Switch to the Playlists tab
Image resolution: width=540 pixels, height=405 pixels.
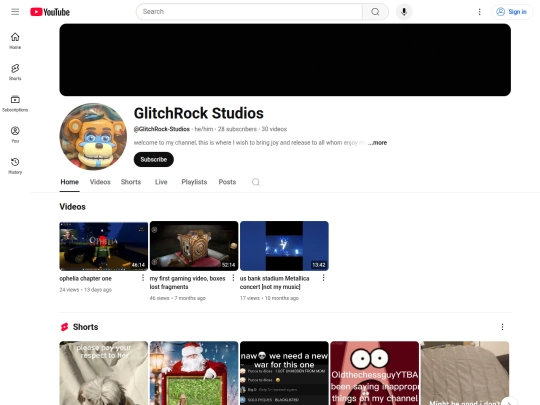(194, 182)
